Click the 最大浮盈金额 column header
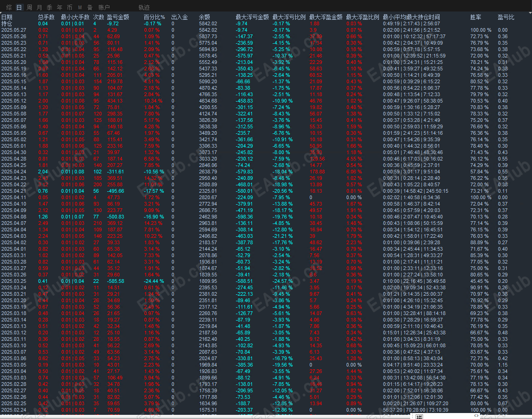This screenshot has width=532, height=419. point(326,17)
